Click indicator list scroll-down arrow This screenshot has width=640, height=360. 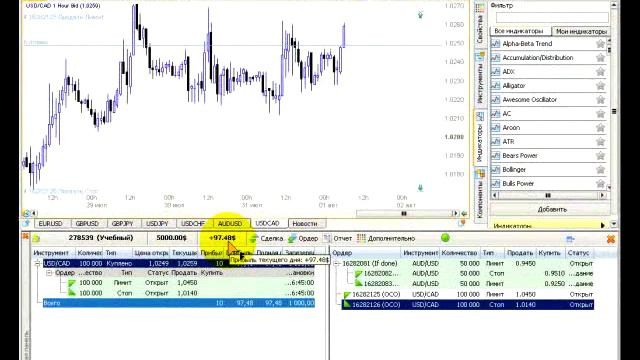point(609,187)
